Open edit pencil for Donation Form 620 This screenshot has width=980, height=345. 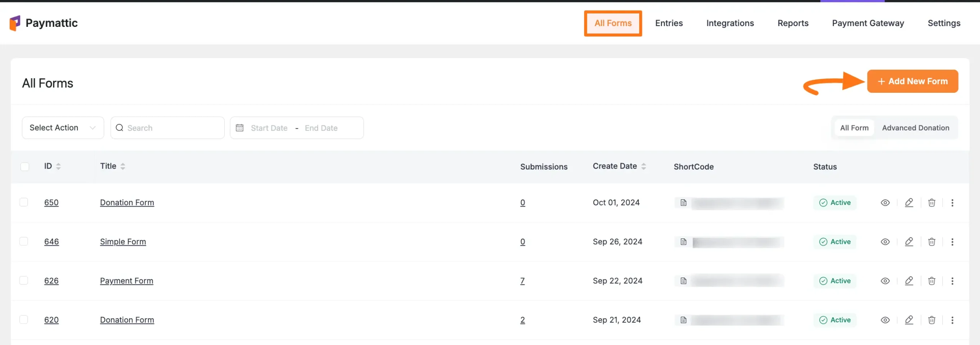point(909,320)
